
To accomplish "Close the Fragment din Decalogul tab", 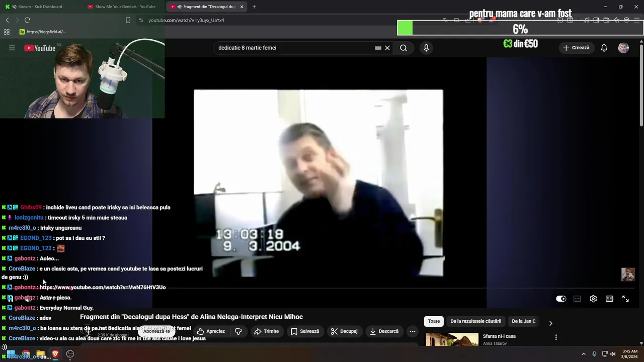I will pyautogui.click(x=242, y=7).
